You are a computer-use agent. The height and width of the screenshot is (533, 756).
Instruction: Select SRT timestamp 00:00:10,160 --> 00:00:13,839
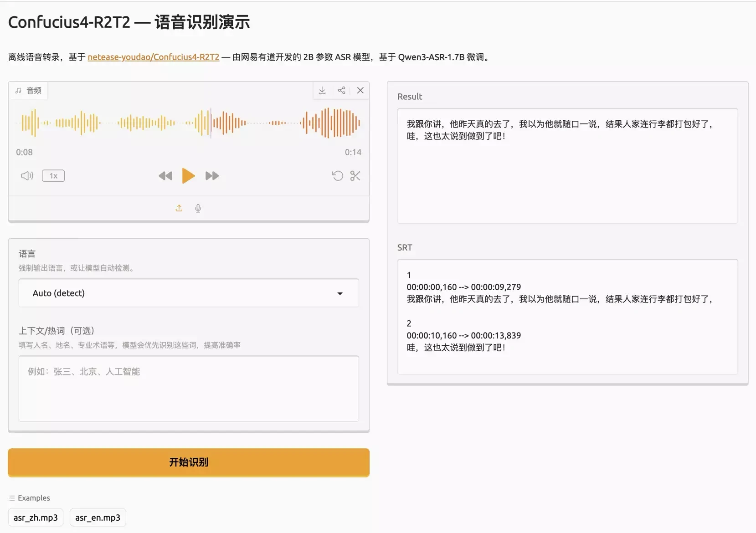(x=463, y=335)
